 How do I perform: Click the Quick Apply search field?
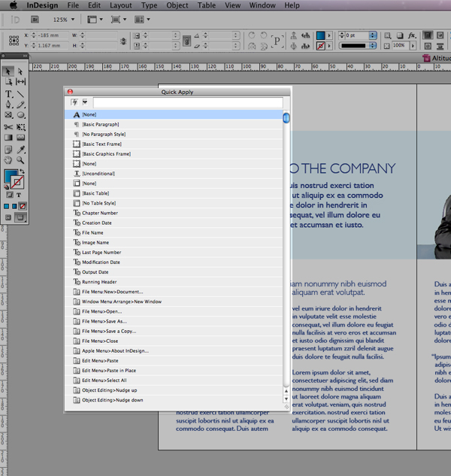(x=187, y=102)
